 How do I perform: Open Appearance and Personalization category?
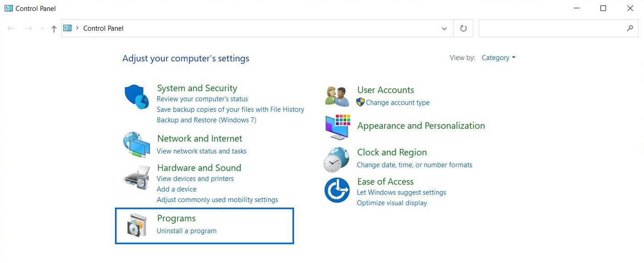click(421, 126)
